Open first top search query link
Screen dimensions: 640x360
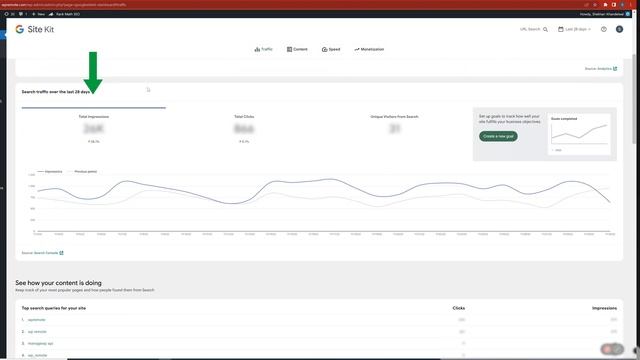36,320
